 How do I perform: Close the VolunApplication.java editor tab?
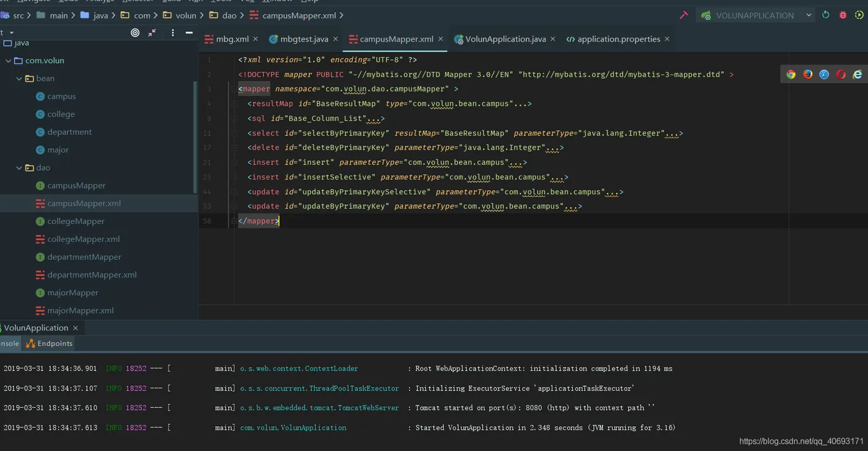[553, 39]
